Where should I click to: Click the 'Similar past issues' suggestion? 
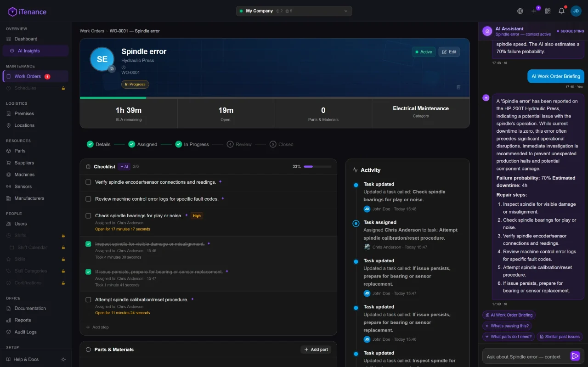560,337
